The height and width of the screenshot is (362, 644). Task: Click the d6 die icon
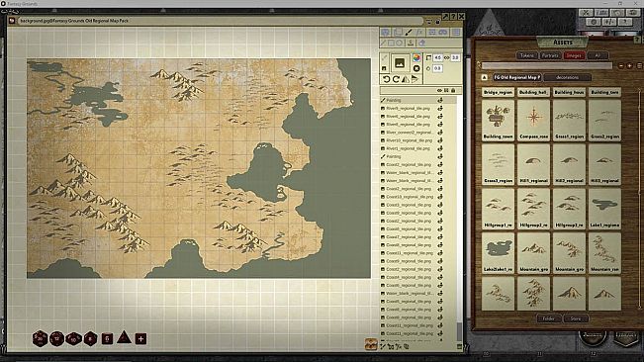click(107, 339)
